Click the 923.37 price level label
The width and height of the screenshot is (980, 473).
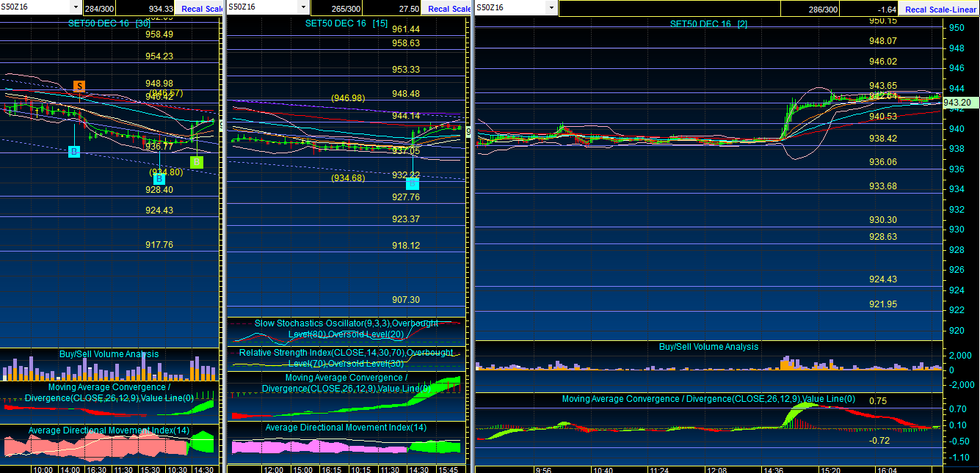point(406,219)
